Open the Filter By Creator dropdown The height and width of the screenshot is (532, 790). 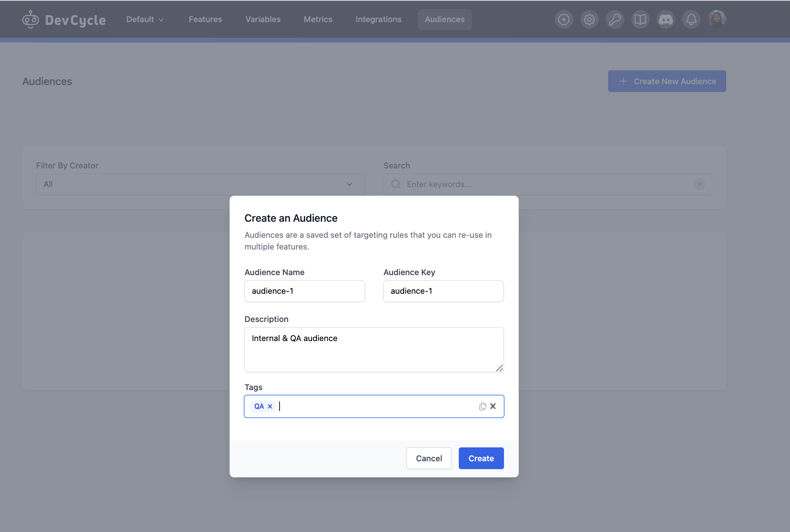pyautogui.click(x=200, y=184)
